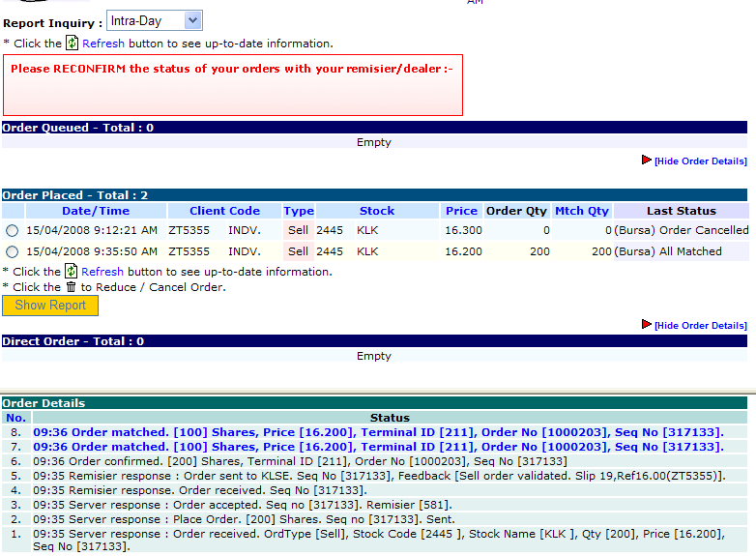Viewport: 756px width, 556px height.
Task: Click the Type column header
Action: tap(299, 211)
